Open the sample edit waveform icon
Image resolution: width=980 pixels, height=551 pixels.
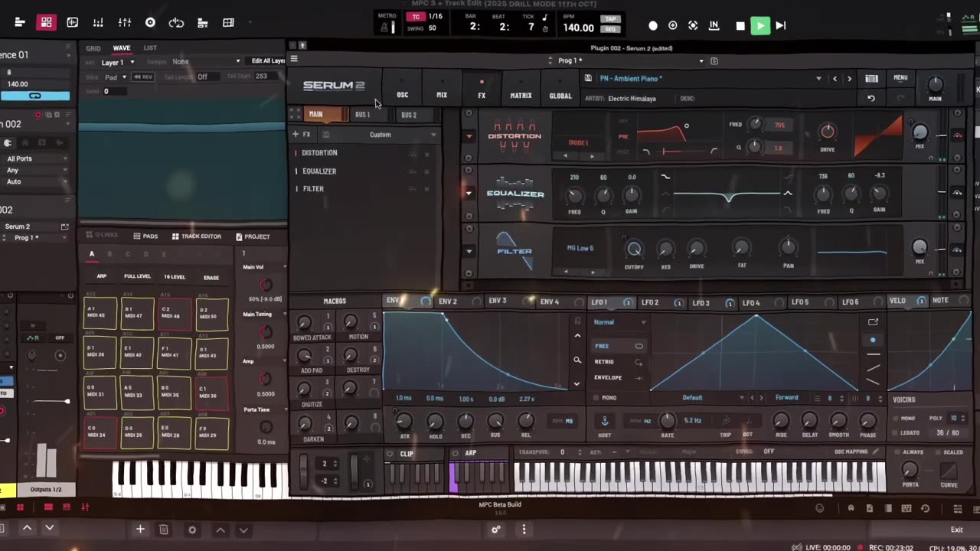pyautogui.click(x=72, y=23)
